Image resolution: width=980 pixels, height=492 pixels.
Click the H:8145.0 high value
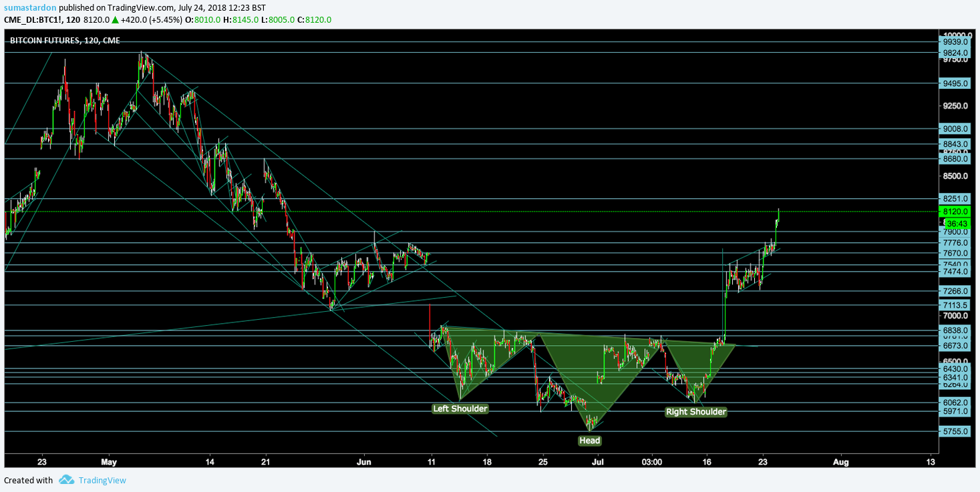[x=242, y=20]
